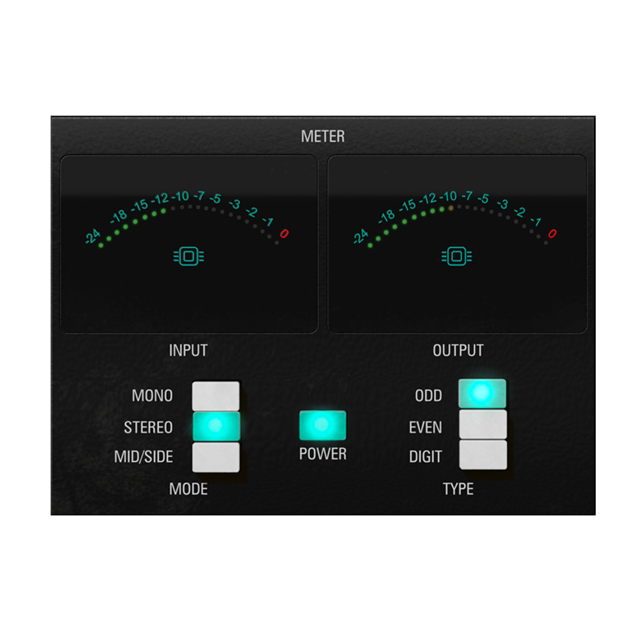Toggle the POWER button off
Image resolution: width=644 pixels, height=644 pixels.
pyautogui.click(x=322, y=425)
